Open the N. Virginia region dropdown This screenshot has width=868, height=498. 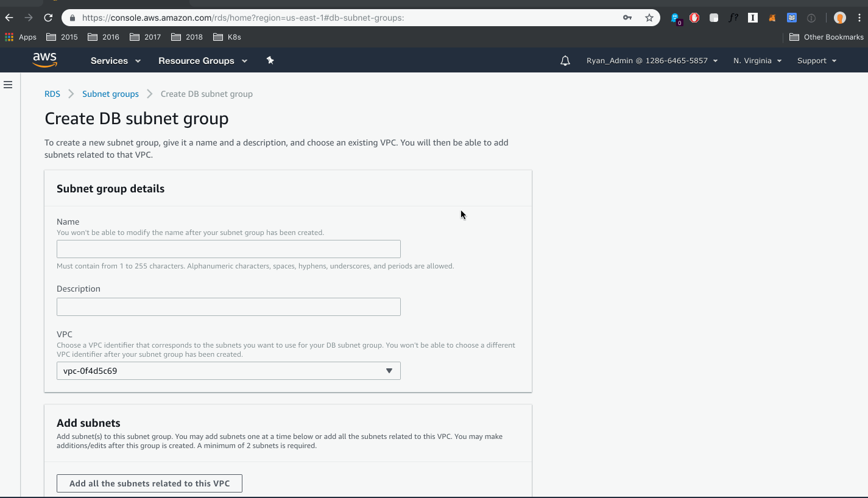757,60
